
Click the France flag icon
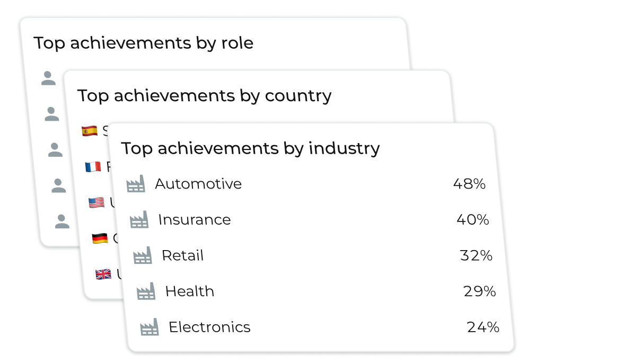[x=93, y=167]
